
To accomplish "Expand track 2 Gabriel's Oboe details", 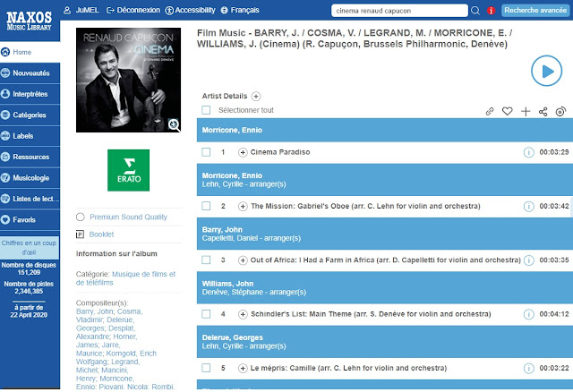I will pyautogui.click(x=243, y=207).
